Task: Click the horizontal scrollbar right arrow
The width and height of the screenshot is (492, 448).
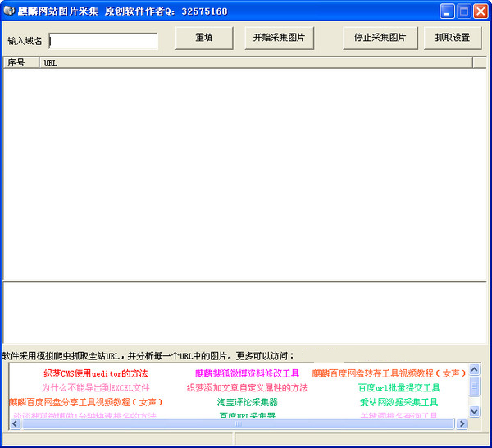Action: coord(462,423)
